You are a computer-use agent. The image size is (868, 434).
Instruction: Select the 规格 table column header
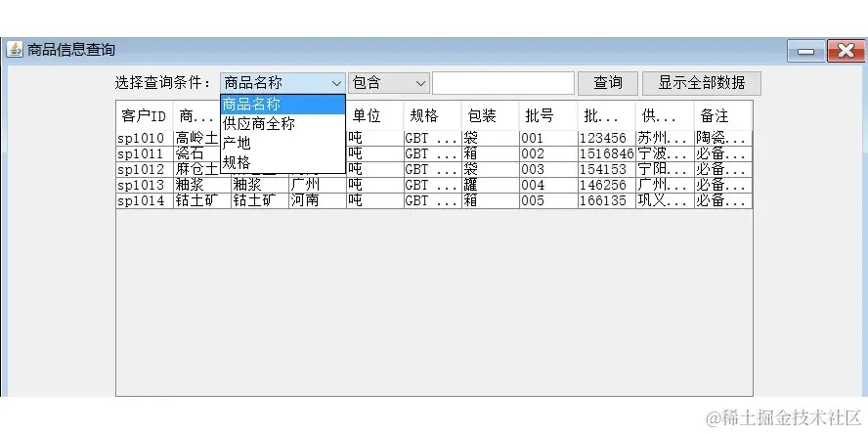[432, 115]
